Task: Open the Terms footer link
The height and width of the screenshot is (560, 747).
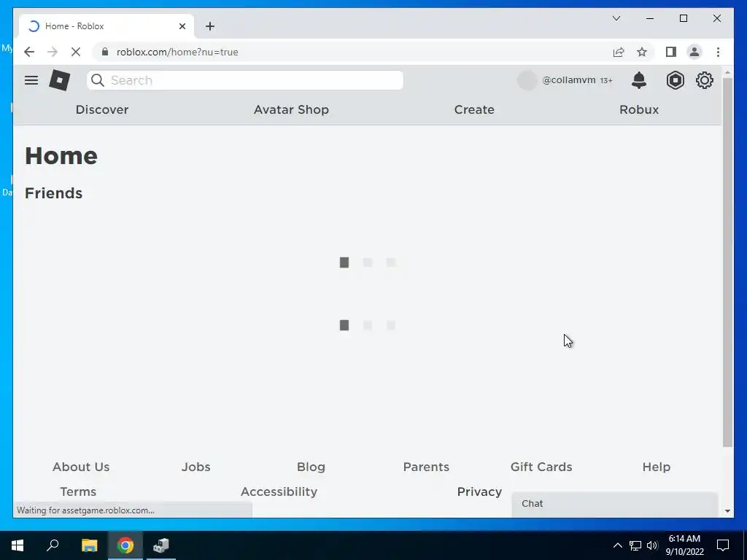Action: [x=78, y=491]
